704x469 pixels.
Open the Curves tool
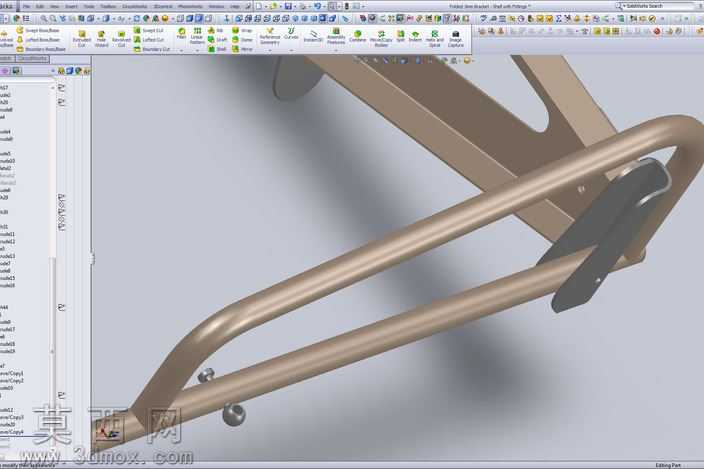click(291, 33)
